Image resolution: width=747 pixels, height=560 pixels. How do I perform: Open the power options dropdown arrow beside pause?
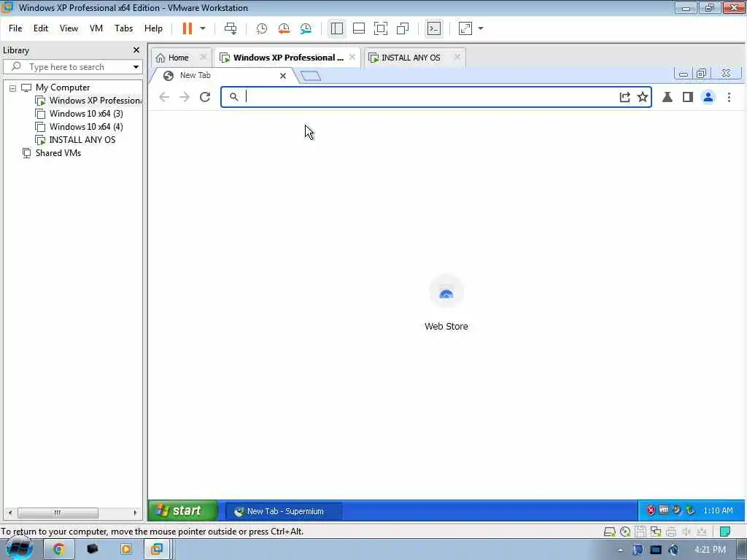pyautogui.click(x=203, y=28)
